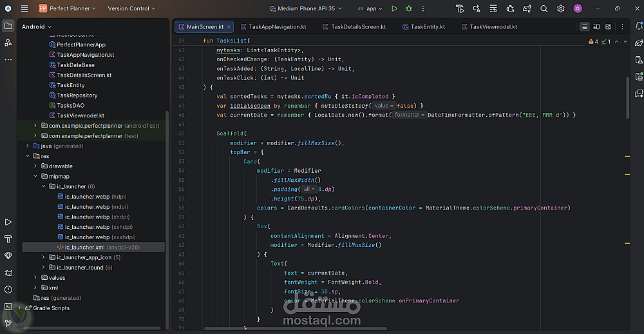Expand the values folder
Image resolution: width=644 pixels, height=334 pixels.
pos(35,278)
